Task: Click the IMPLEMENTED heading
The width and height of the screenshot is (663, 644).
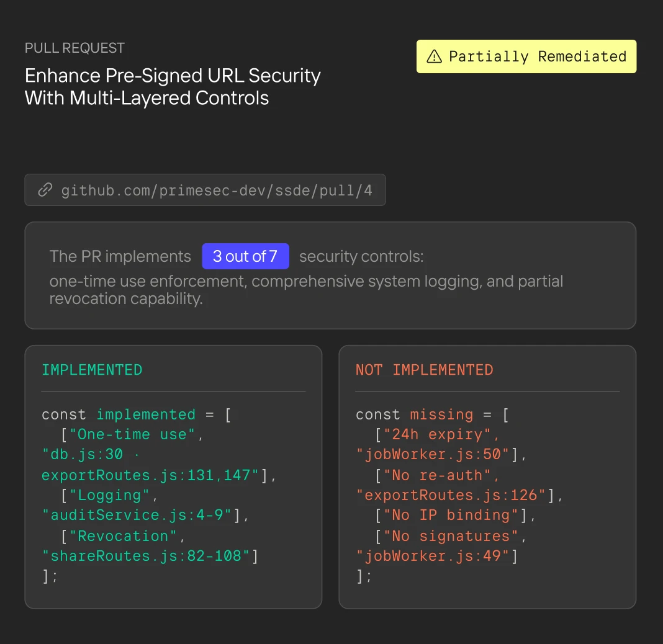Action: 92,370
